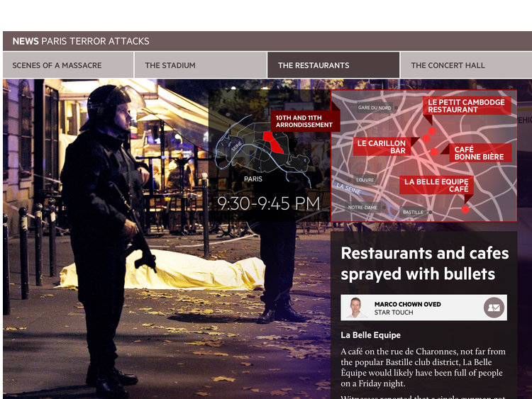Screen dimensions: 532x399
Task: Select the Le Carillon Bar map label
Action: tap(382, 147)
